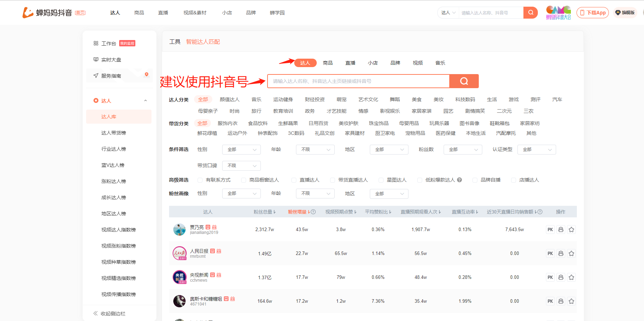The width and height of the screenshot is (644, 321).
Task: Click the 央视新闻 avatar thumbnail
Action: [x=179, y=277]
